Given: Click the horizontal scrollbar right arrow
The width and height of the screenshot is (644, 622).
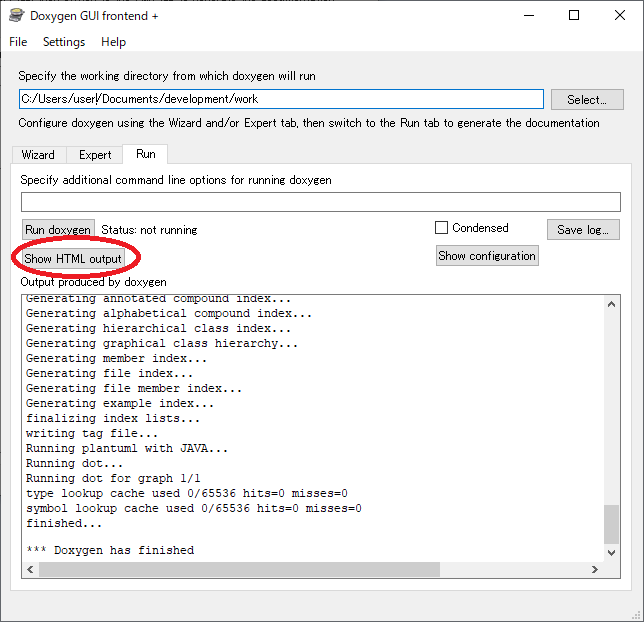Looking at the screenshot, I should (595, 570).
